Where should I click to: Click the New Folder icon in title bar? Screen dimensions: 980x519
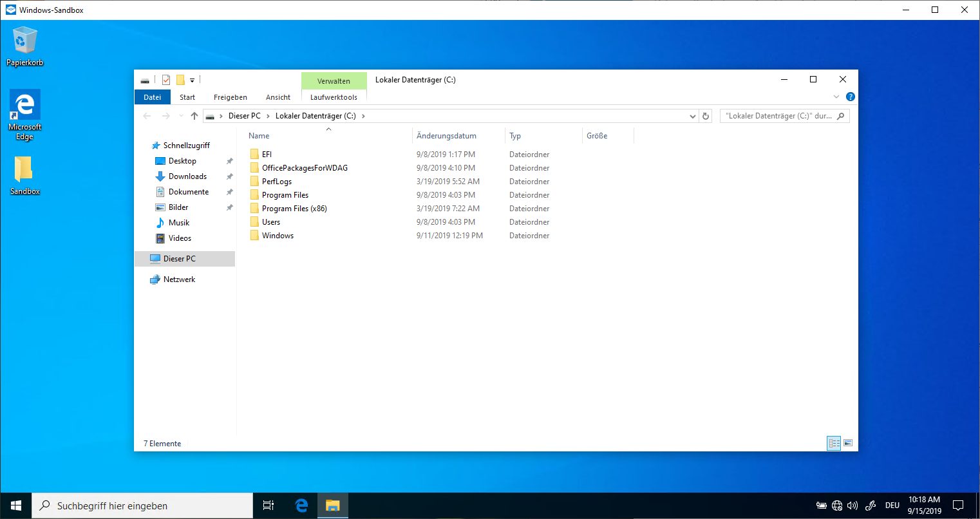coord(180,80)
